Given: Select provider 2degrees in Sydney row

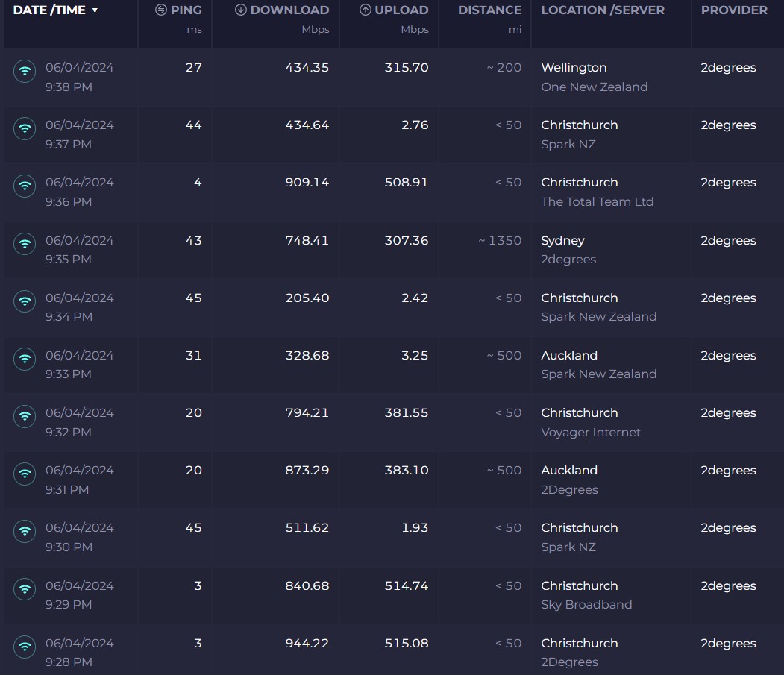Looking at the screenshot, I should click(728, 241).
